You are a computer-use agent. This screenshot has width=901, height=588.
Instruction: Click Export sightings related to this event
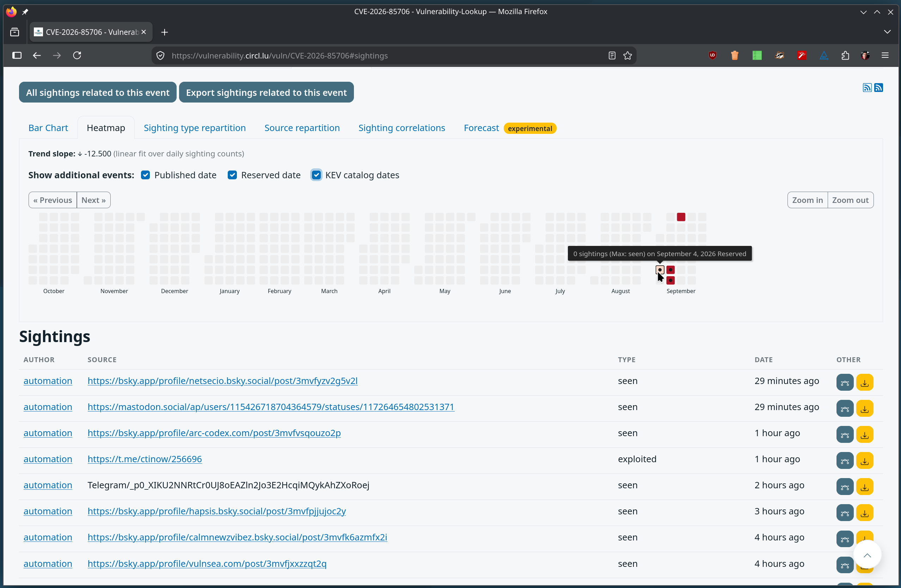point(266,92)
